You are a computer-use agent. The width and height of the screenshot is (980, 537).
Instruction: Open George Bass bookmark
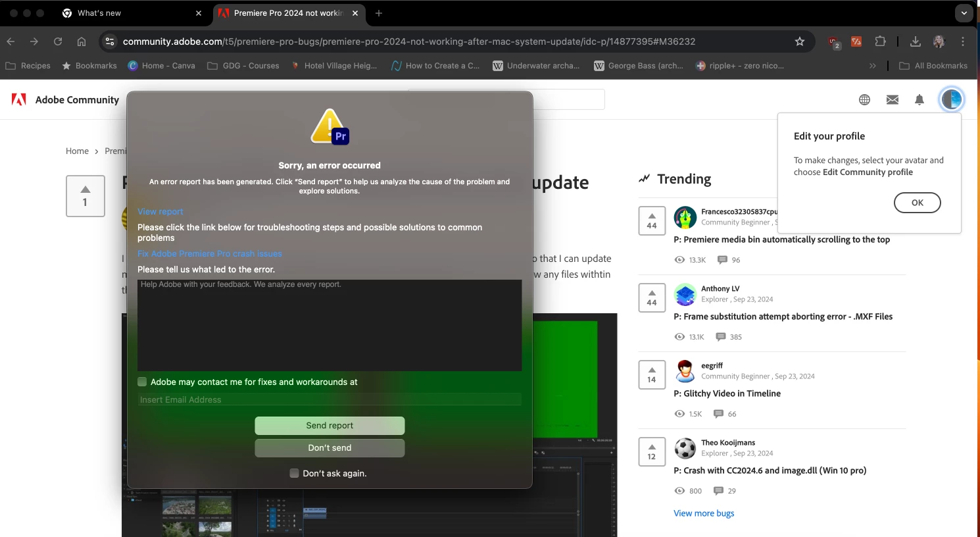pos(639,66)
